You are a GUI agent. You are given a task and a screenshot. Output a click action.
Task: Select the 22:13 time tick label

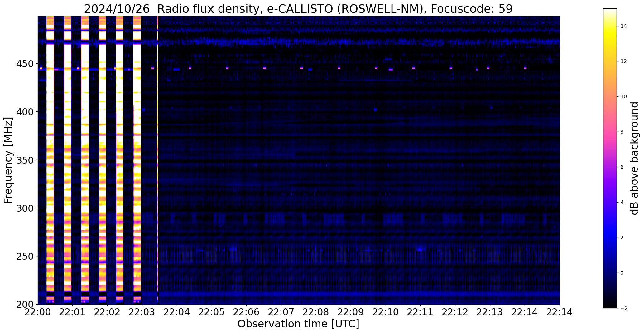(x=490, y=312)
